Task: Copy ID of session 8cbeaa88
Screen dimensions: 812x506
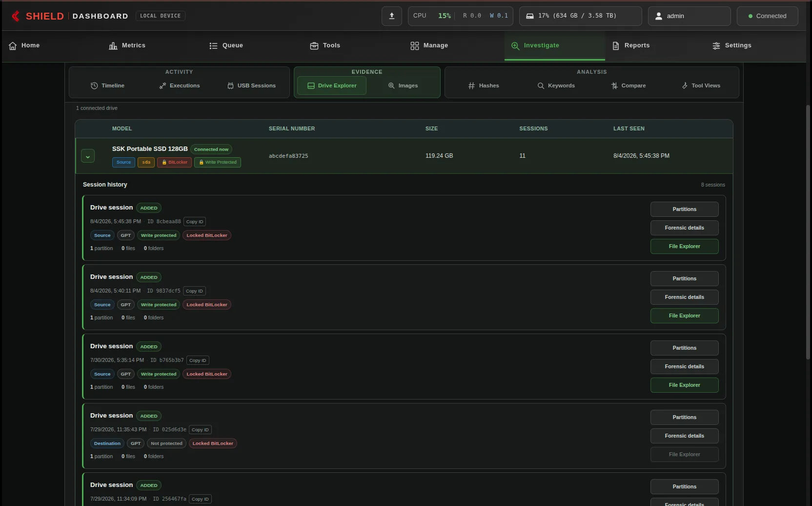Action: tap(195, 222)
